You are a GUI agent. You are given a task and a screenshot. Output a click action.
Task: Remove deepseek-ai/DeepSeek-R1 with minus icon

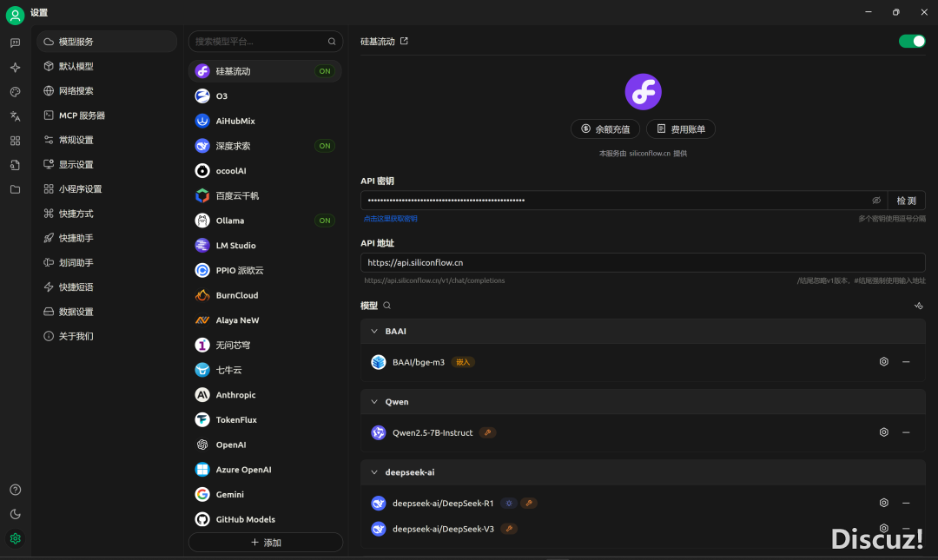(x=906, y=503)
